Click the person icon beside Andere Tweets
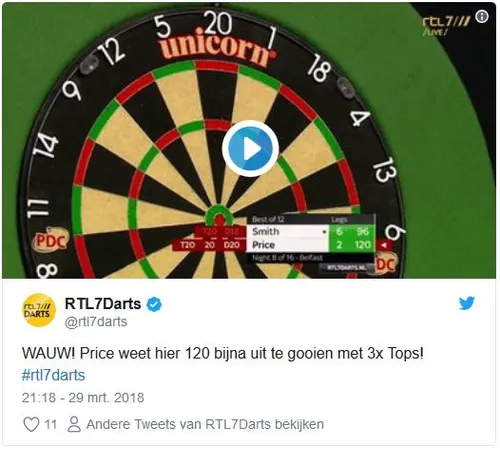Image resolution: width=500 pixels, height=450 pixels. [74, 424]
